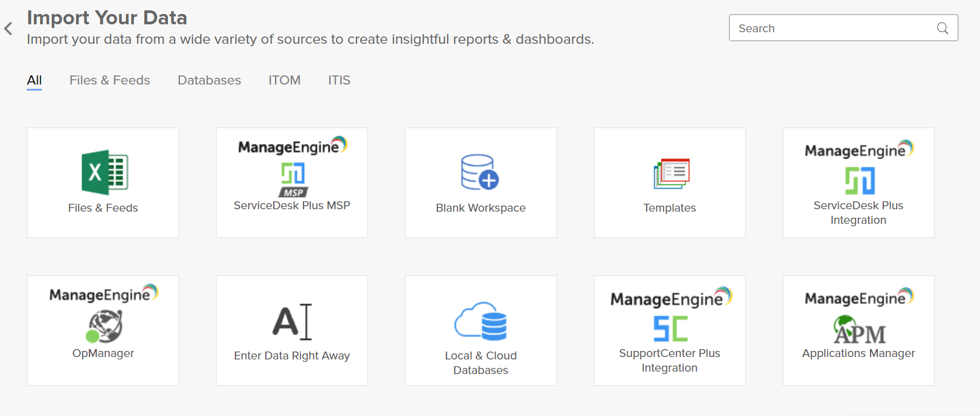The height and width of the screenshot is (416, 980).
Task: Choose SupportCenter Plus Integration label
Action: coord(670,361)
